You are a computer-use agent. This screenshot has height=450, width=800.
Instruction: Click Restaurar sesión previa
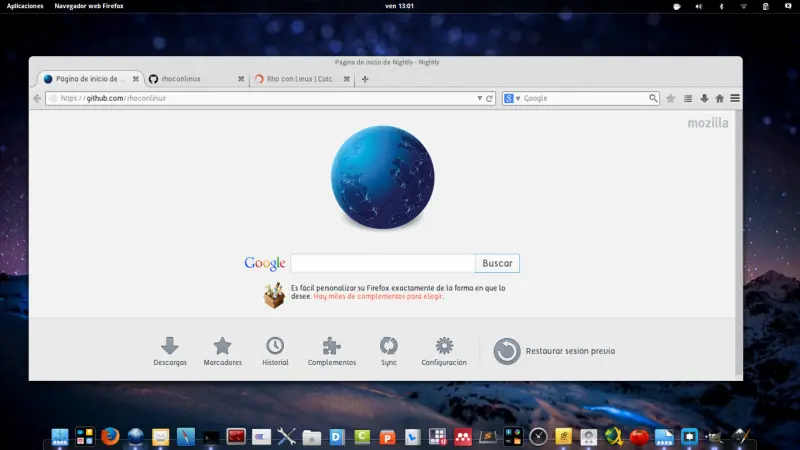554,351
